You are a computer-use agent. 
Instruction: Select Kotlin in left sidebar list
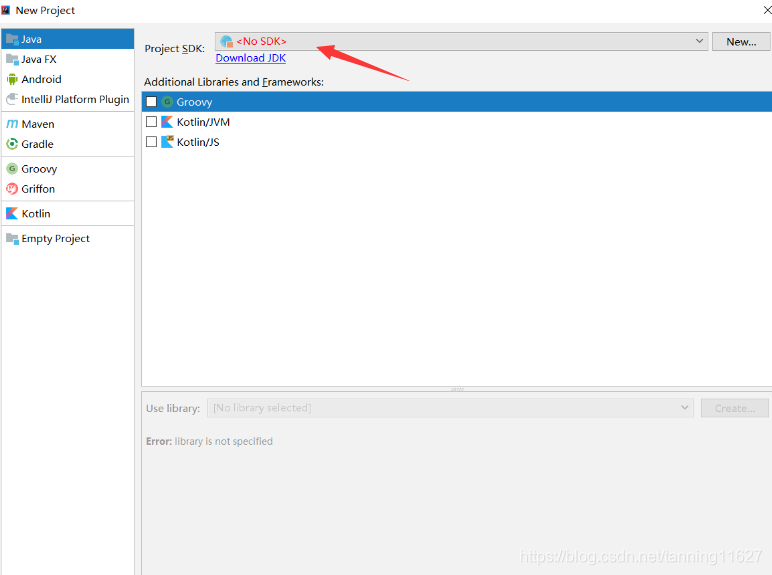67,214
